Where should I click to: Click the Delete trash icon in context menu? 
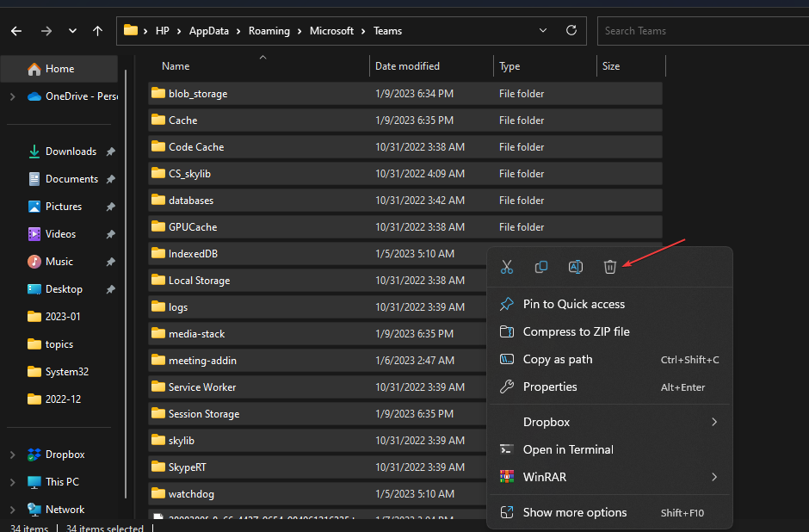[610, 267]
